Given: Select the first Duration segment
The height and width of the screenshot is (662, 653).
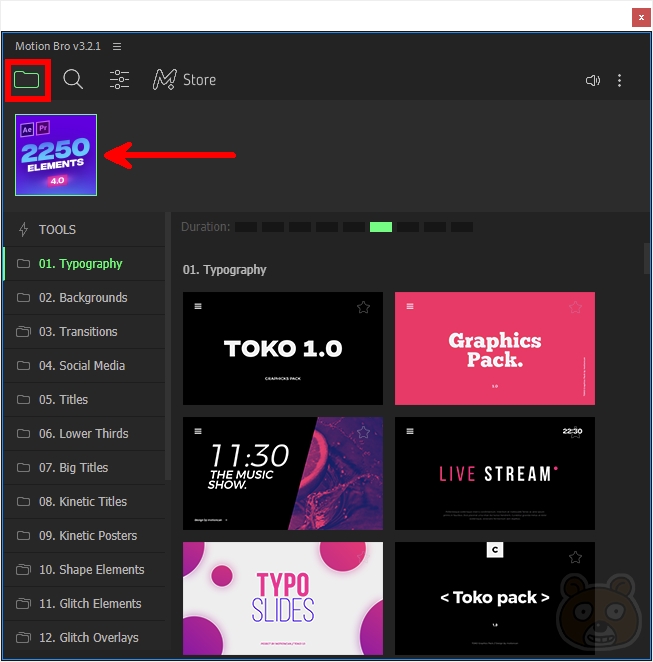Looking at the screenshot, I should [x=246, y=227].
